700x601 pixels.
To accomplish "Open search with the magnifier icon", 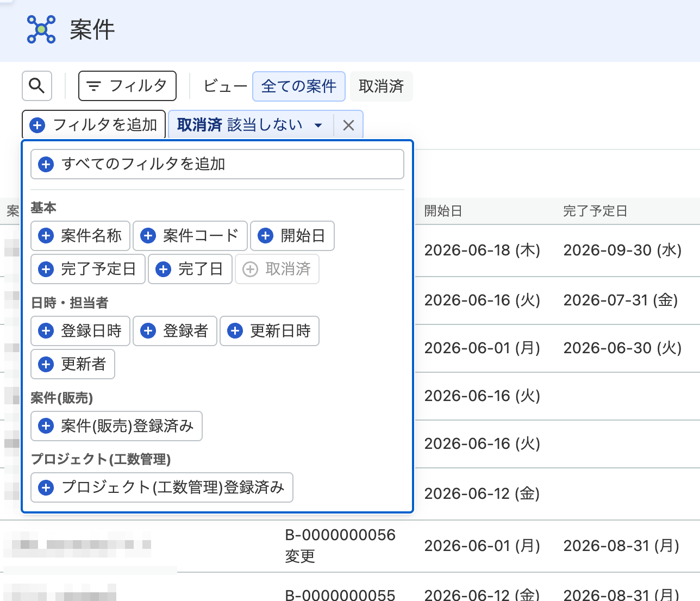I will (x=37, y=86).
